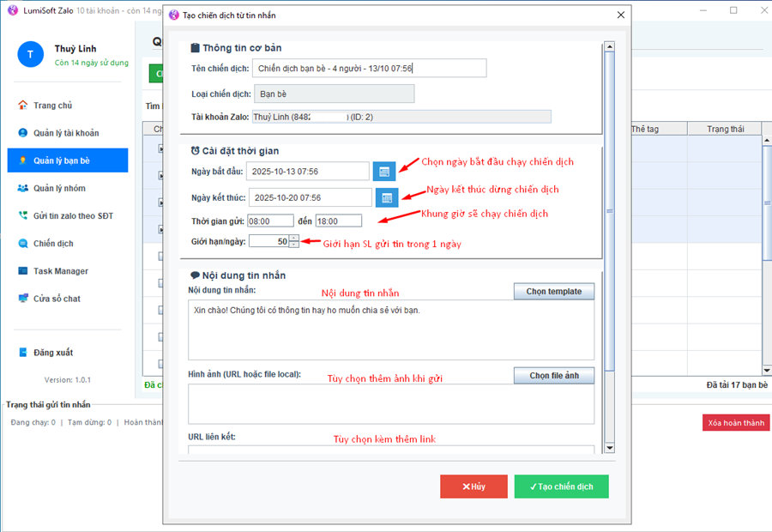Open Quản lý nhóm from sidebar

(59, 189)
